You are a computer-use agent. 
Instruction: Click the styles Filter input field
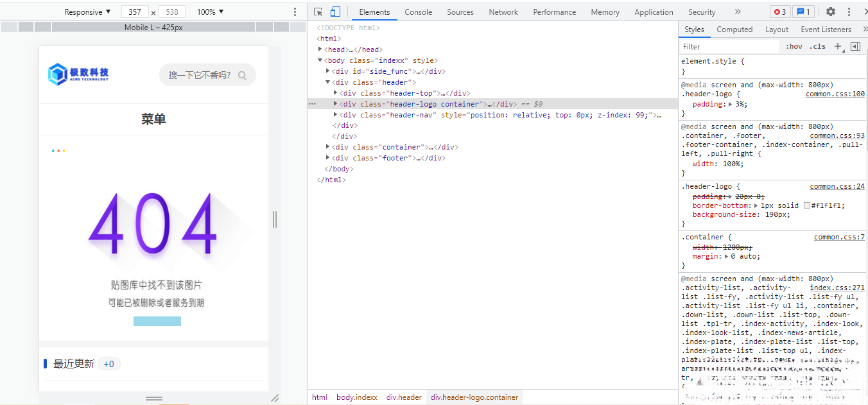[729, 46]
